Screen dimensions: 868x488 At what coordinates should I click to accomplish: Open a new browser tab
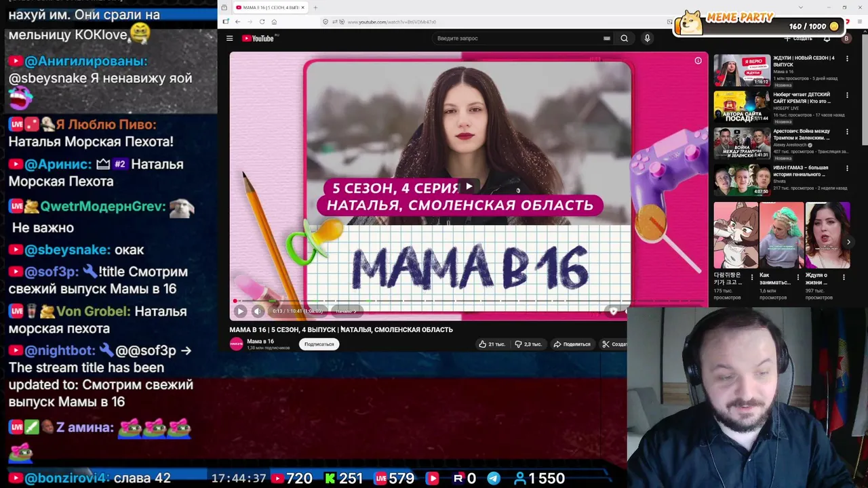point(315,7)
